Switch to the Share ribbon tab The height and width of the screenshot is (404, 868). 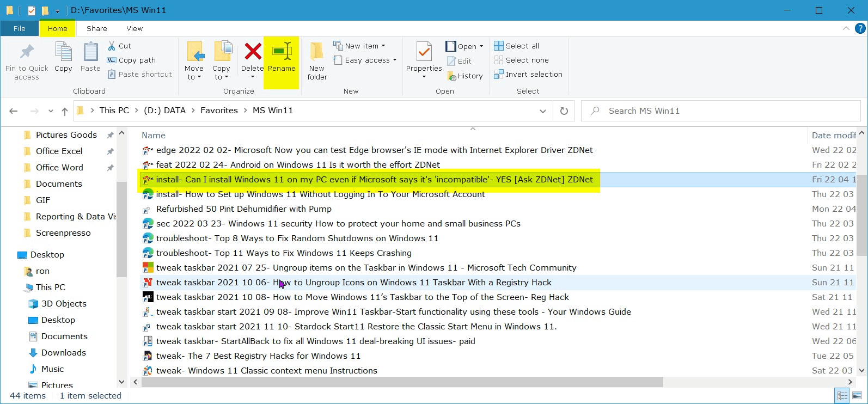pos(97,28)
